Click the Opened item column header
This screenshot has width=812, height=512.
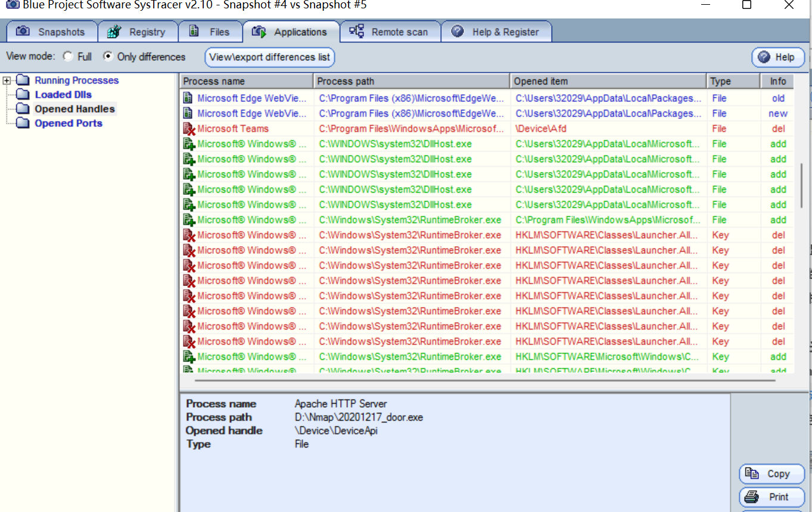point(609,81)
